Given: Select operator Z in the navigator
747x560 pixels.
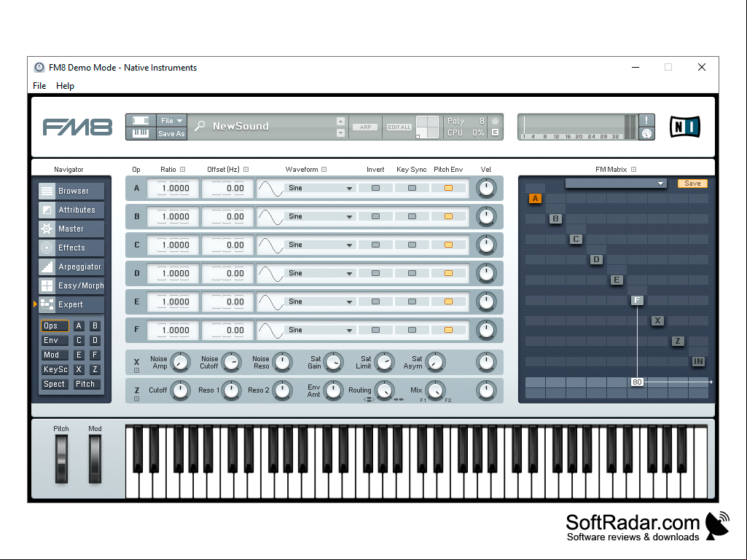Looking at the screenshot, I should tap(95, 369).
